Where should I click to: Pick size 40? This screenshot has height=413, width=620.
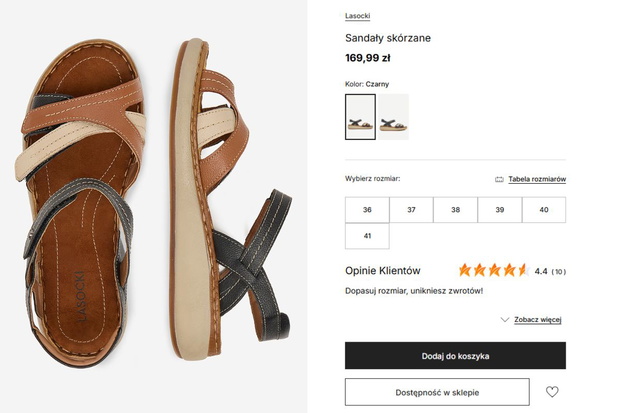point(544,210)
